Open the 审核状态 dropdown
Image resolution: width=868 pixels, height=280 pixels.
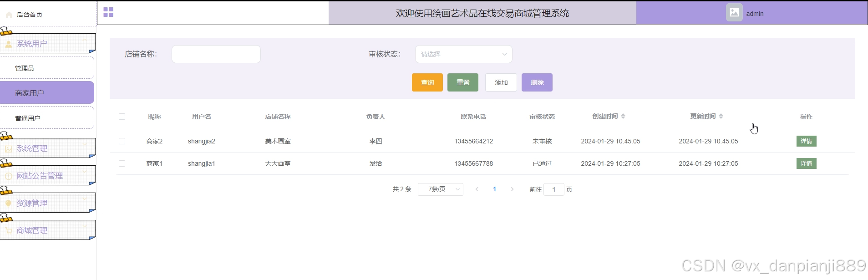click(x=463, y=54)
